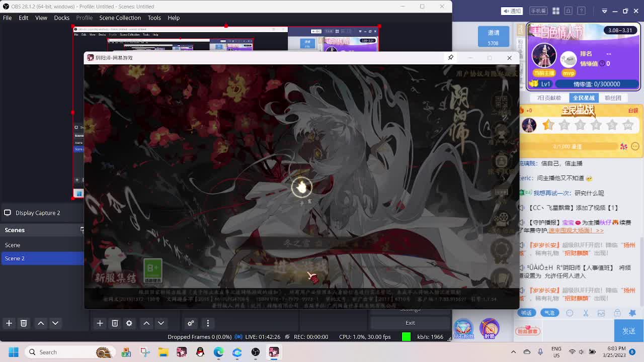Click the image upload icon in chat toolbar
This screenshot has height=362, width=644.
pos(601,313)
